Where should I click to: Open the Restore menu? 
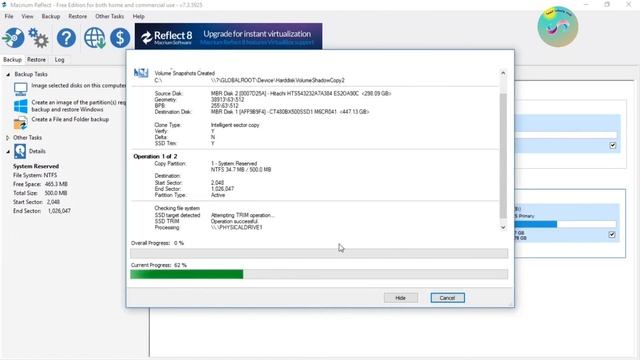pos(78,16)
